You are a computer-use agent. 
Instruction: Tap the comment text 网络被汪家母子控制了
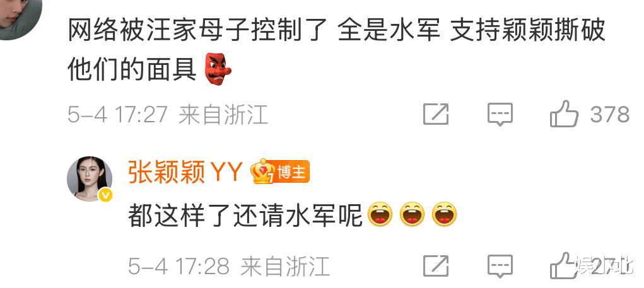(x=197, y=31)
